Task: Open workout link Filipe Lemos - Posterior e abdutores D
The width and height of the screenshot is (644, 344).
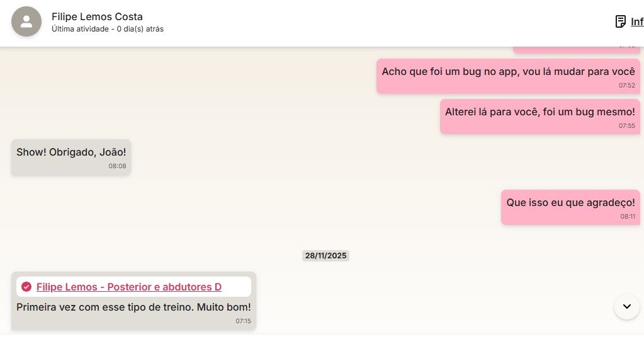Action: click(129, 287)
